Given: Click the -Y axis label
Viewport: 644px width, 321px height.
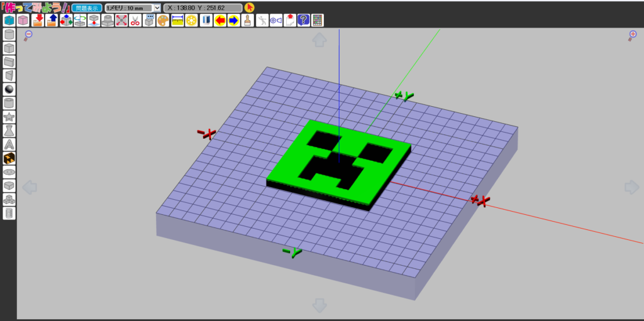Looking at the screenshot, I should pos(292,253).
